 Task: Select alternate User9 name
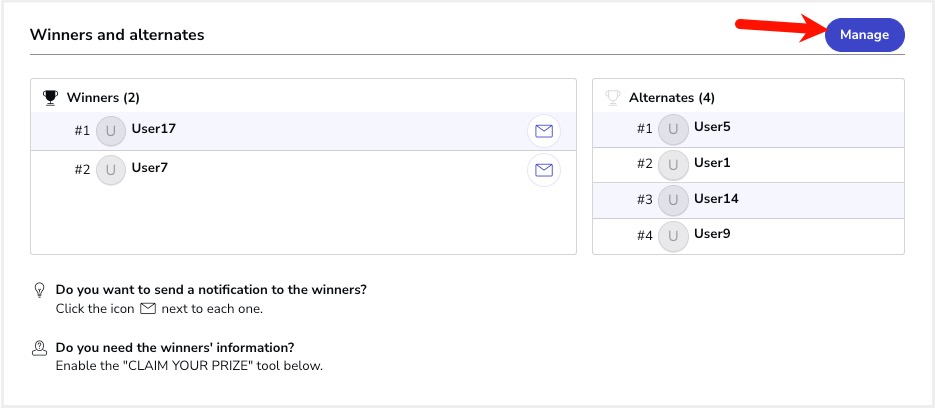coord(712,234)
